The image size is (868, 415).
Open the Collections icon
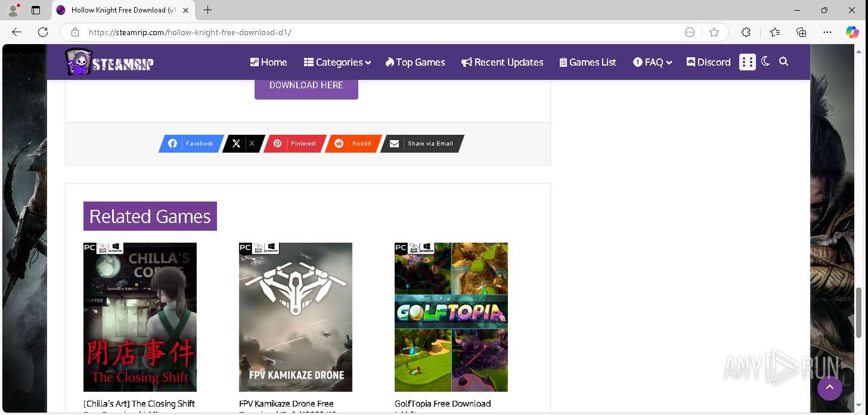coord(801,32)
